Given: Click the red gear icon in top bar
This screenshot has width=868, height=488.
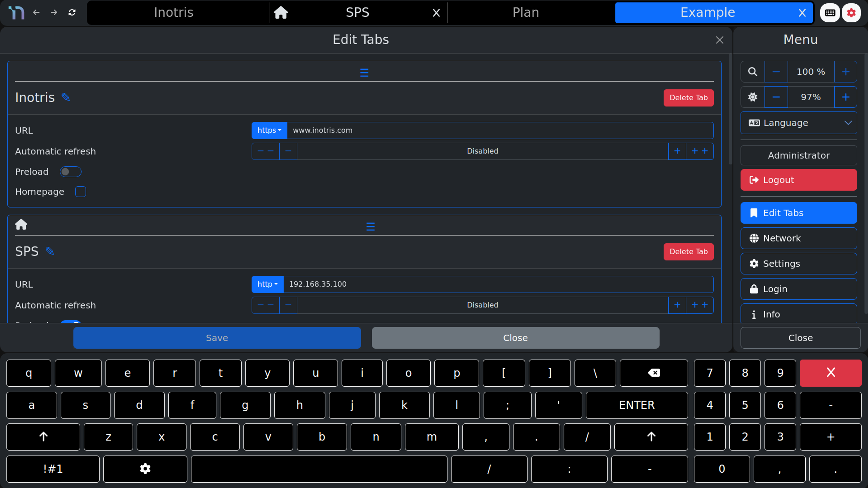Looking at the screenshot, I should tap(851, 13).
